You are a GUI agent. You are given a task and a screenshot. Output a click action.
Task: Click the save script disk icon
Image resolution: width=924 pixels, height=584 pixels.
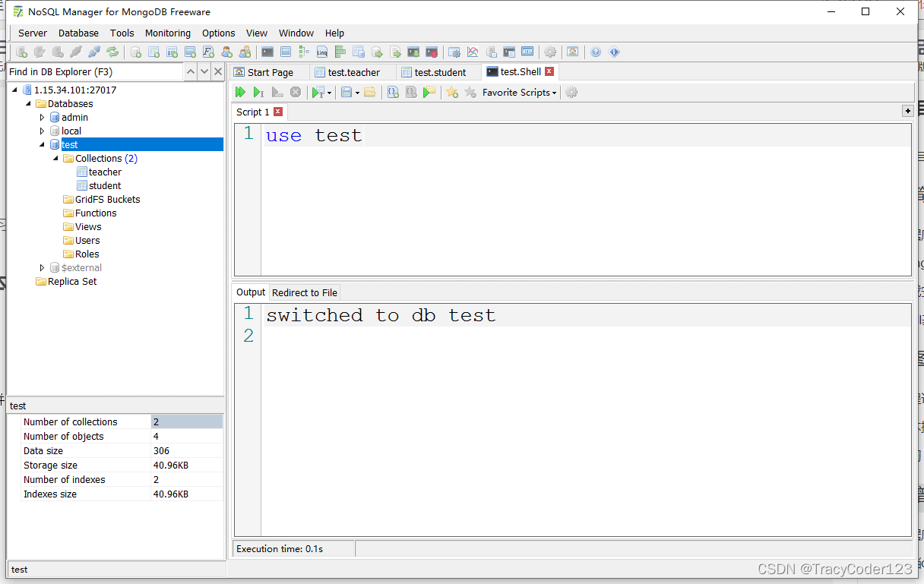tap(346, 92)
